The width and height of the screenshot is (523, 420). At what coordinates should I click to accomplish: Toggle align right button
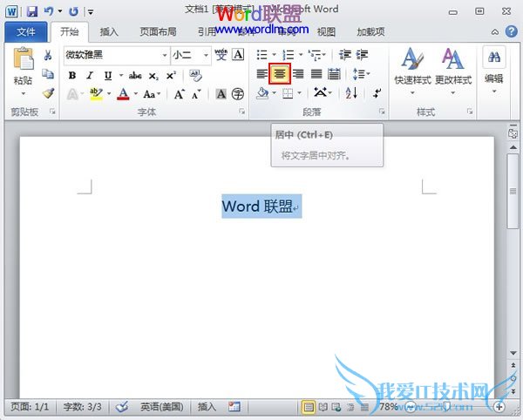(298, 74)
